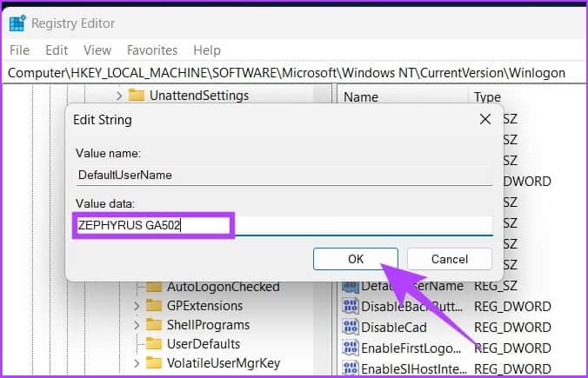The height and width of the screenshot is (378, 588).
Task: Select the UnattendSettings tree label
Action: click(x=199, y=96)
